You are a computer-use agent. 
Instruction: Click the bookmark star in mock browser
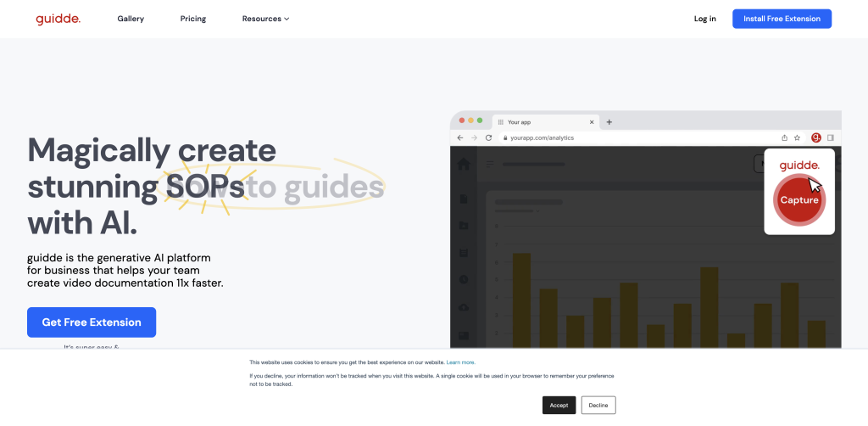tap(797, 137)
